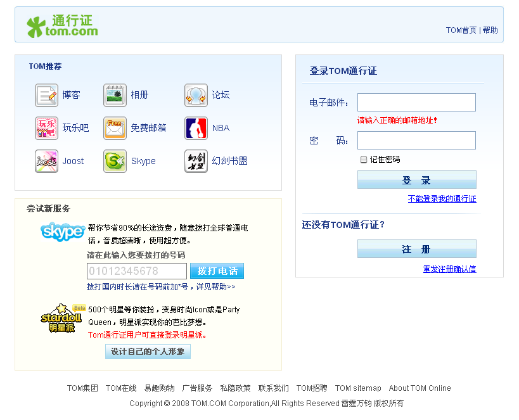Open the 帮助 help link
This screenshot has height=420, width=519.
point(490,30)
